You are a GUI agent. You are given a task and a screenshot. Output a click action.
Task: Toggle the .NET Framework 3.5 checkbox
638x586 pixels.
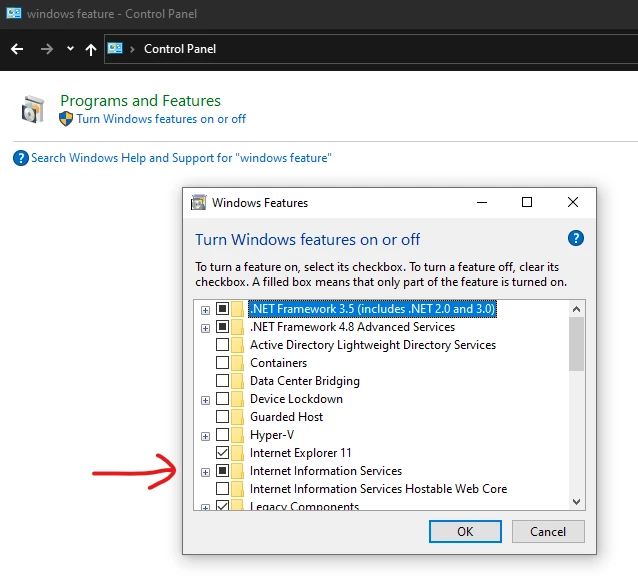pos(222,308)
